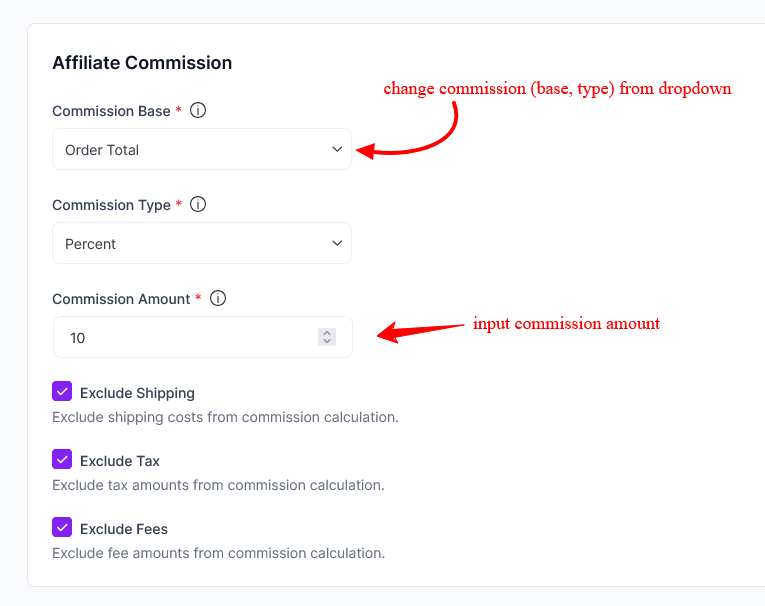Screen dimensions: 765x606
Task: Click the Exclude Shipping label text
Action: pos(137,393)
